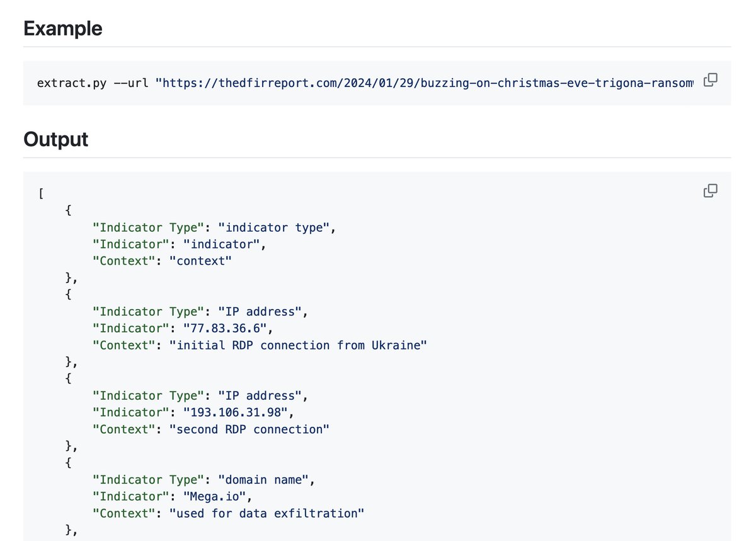Copy the extract.py example command

click(711, 80)
